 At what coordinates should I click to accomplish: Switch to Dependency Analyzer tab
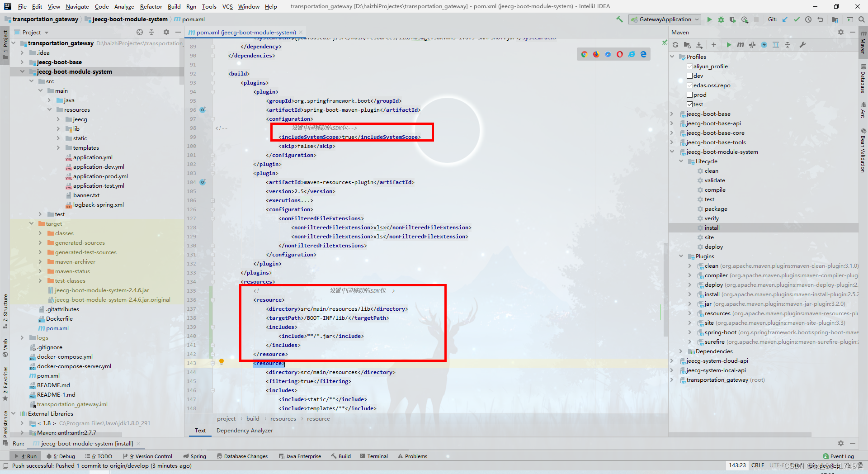point(245,430)
